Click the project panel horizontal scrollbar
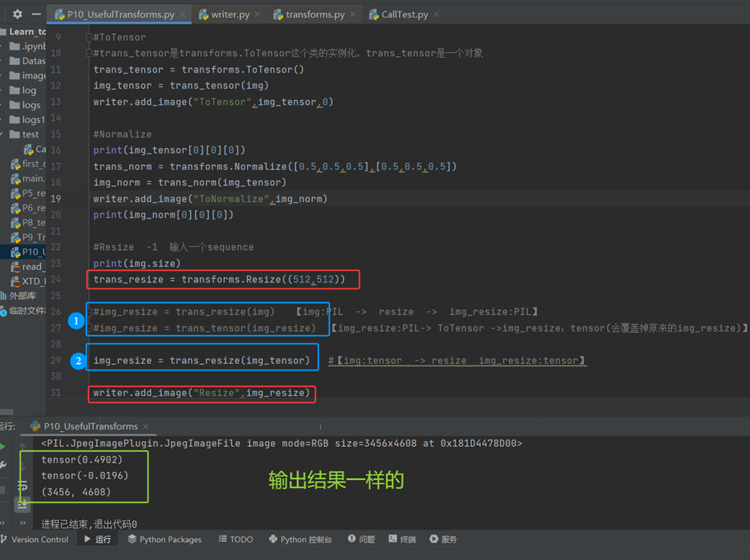 (x=6, y=412)
